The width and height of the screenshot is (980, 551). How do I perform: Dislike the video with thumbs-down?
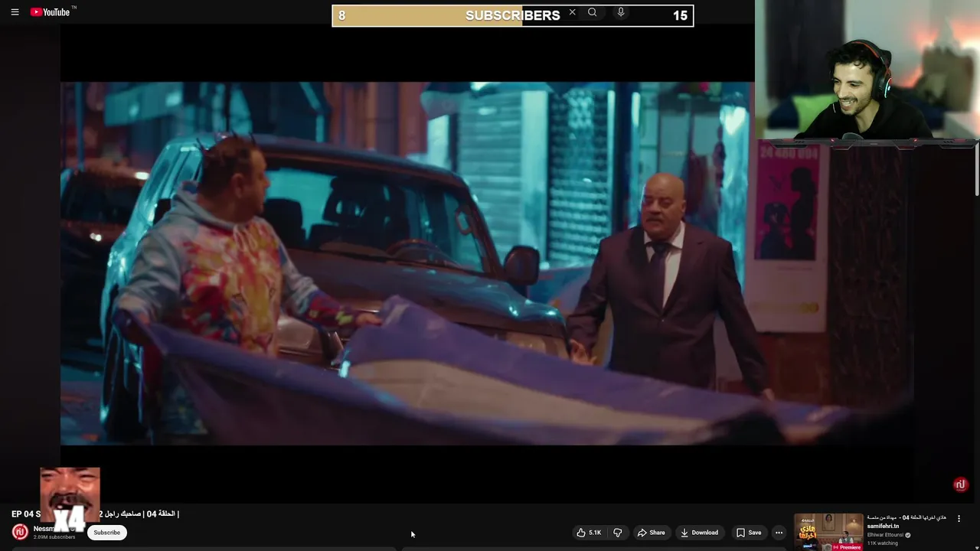click(x=618, y=533)
